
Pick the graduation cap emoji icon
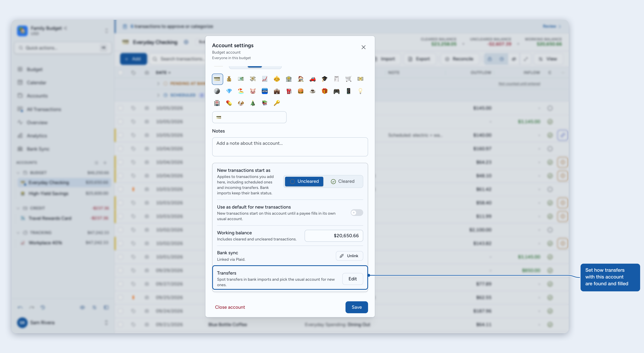tap(325, 79)
